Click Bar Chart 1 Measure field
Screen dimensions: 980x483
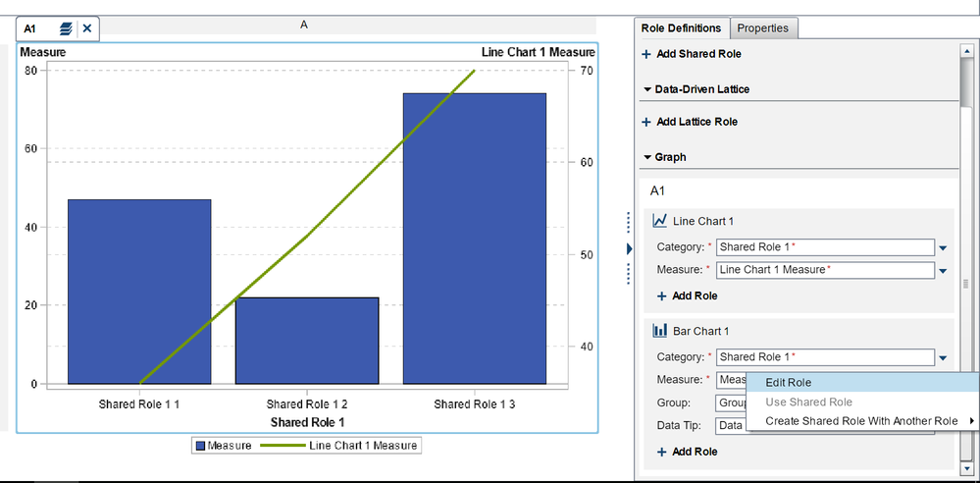pos(731,380)
